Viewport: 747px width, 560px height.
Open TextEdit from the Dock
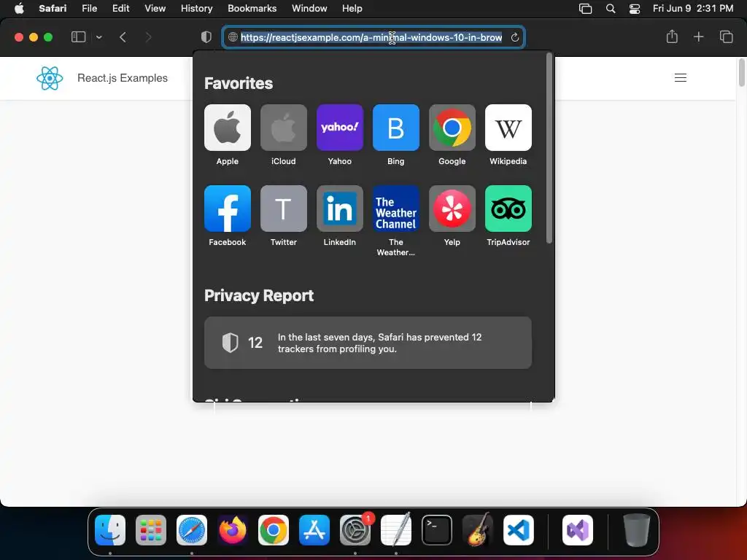[396, 530]
